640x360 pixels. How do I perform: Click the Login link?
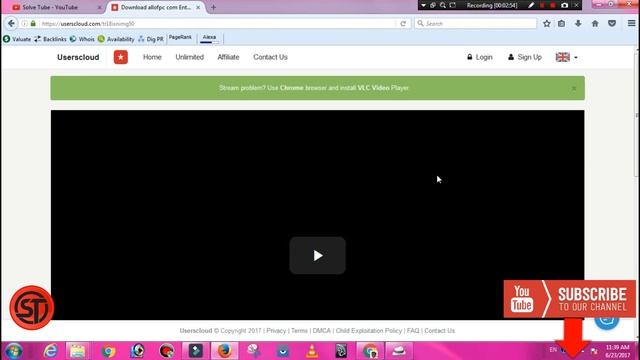tap(480, 57)
